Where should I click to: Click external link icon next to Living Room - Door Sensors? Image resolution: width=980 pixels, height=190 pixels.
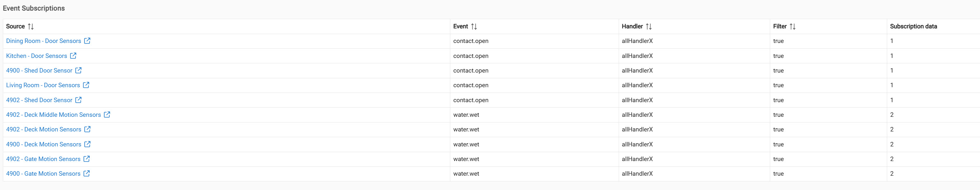[x=86, y=85]
